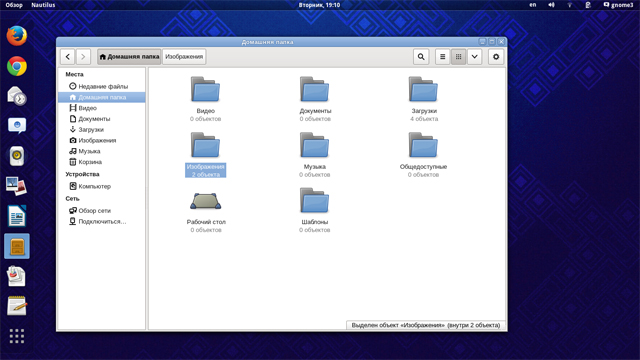The width and height of the screenshot is (640, 360).
Task: Open the document writer in the dock
Action: [x=17, y=216]
